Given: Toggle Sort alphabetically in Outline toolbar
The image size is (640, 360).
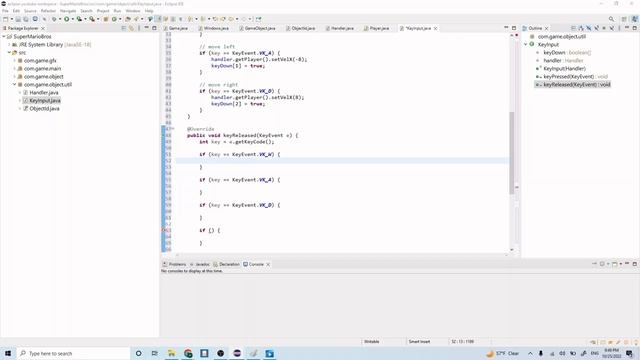Looking at the screenshot, I should 581,28.
